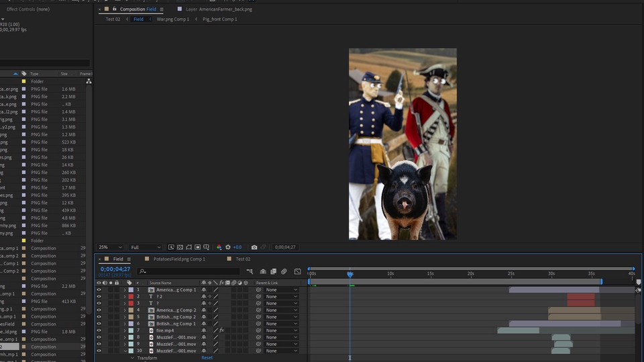Screen dimensions: 644x362
Task: Collapse layer 10 MuzzleFlash properties
Action: tap(125, 351)
